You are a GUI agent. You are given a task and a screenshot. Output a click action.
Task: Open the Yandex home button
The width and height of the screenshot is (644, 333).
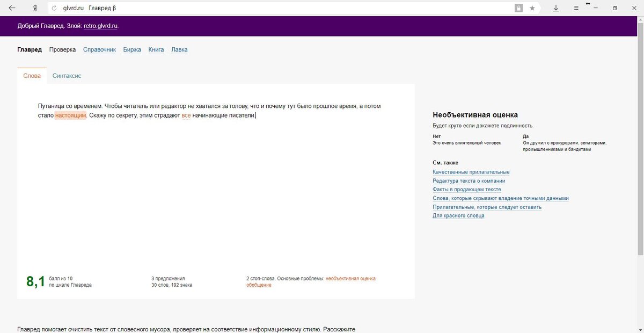click(35, 8)
